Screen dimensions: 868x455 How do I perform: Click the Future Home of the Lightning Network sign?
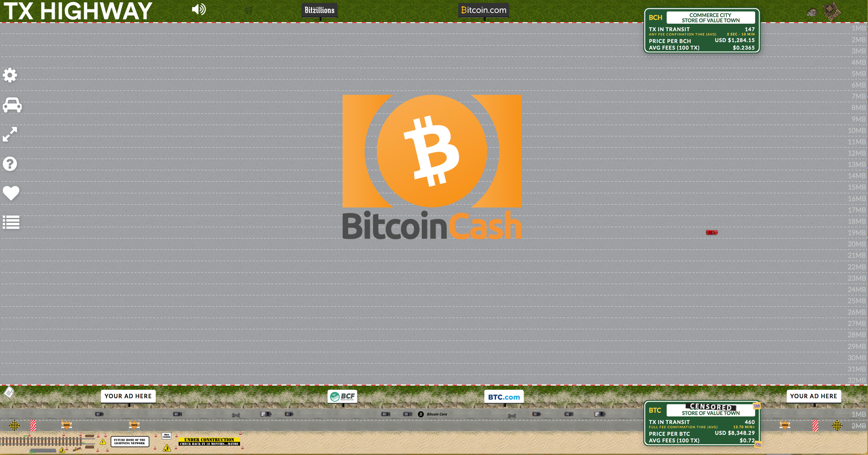click(x=130, y=442)
